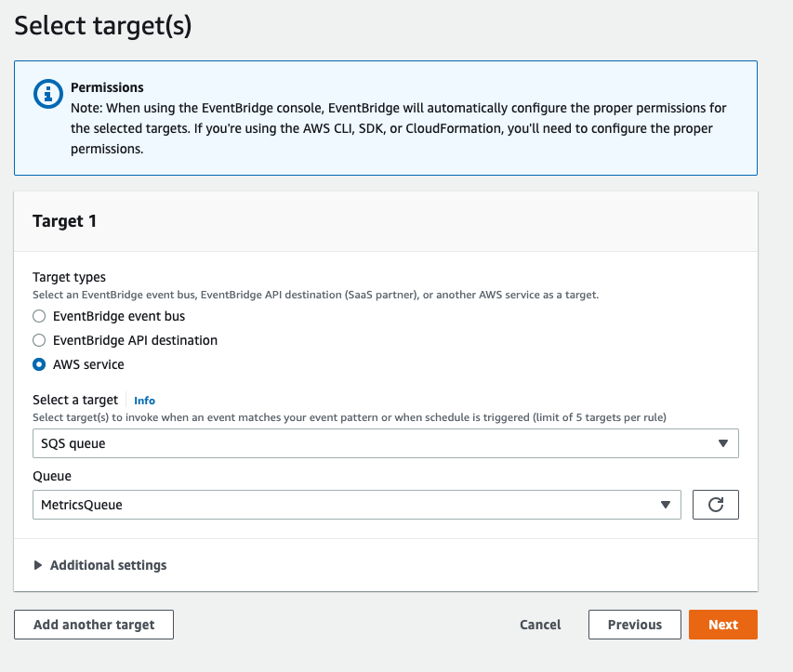
Task: Click the Target 1 section header
Action: [64, 221]
